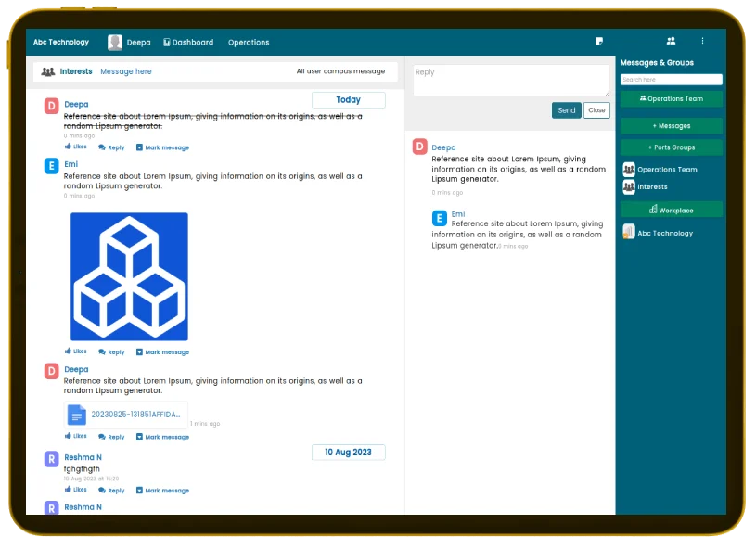756x549 pixels.
Task: Click the All user campus message text
Action: (x=340, y=71)
